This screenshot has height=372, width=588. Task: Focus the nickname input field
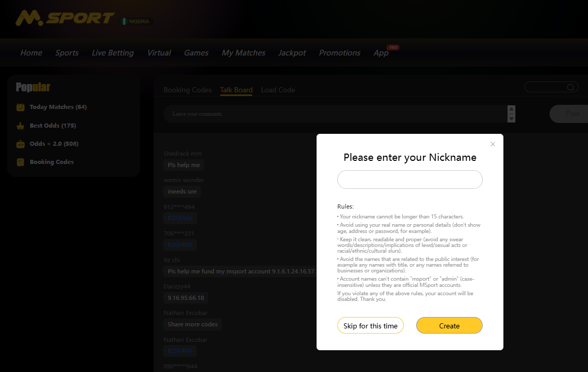[x=409, y=180]
